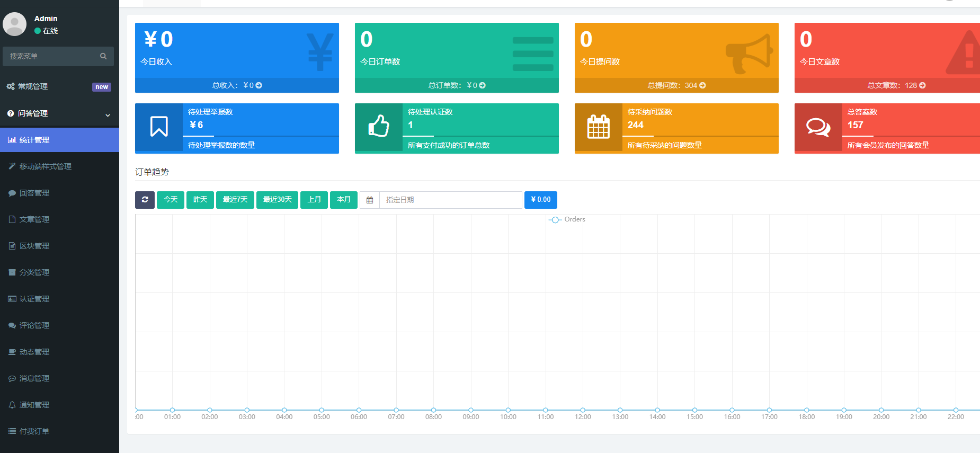
Task: Open 消息管理 in sidebar
Action: pyautogui.click(x=59, y=378)
